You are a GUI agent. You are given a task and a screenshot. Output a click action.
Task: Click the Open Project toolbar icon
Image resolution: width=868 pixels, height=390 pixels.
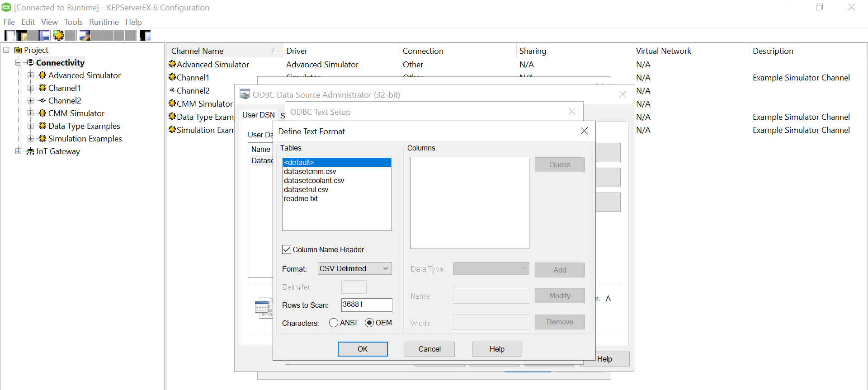[x=21, y=35]
